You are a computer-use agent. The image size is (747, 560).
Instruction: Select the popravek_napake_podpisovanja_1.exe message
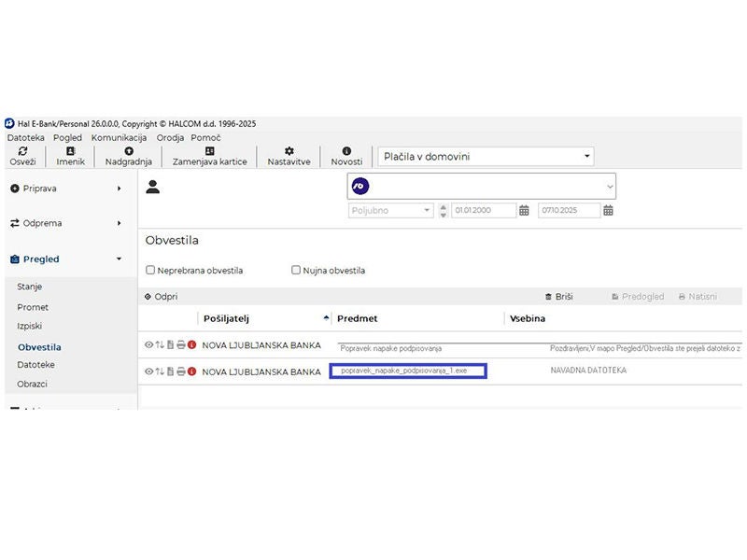[406, 371]
